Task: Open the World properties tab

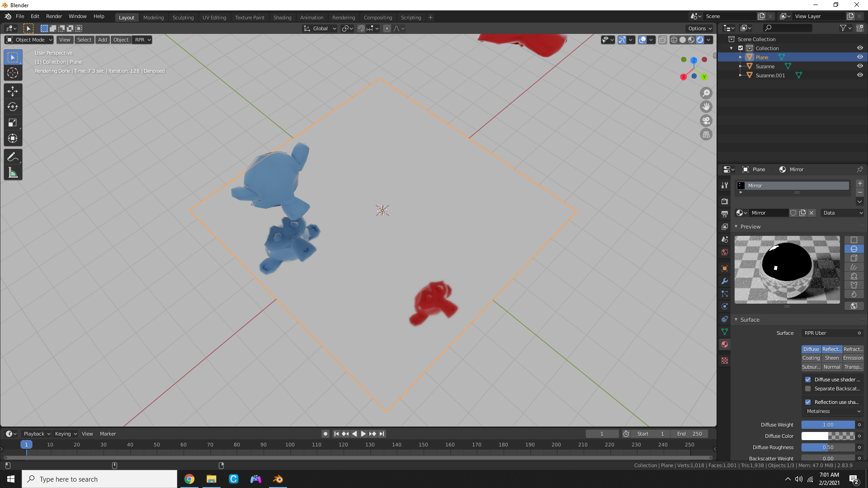Action: click(725, 252)
